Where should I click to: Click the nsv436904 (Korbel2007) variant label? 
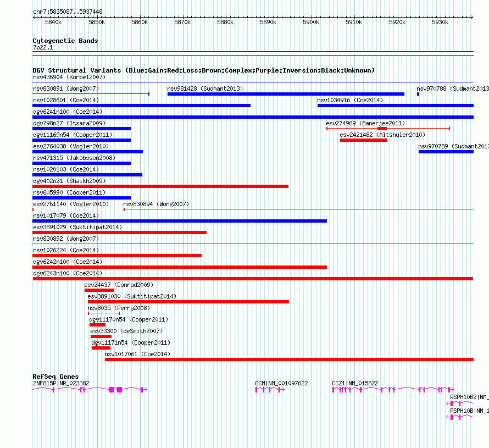click(x=69, y=77)
